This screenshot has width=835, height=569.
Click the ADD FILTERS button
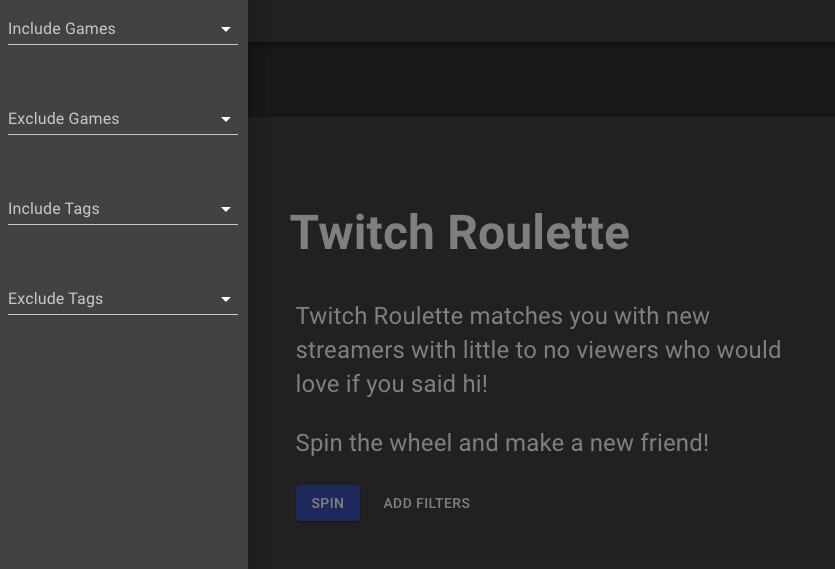pos(426,503)
